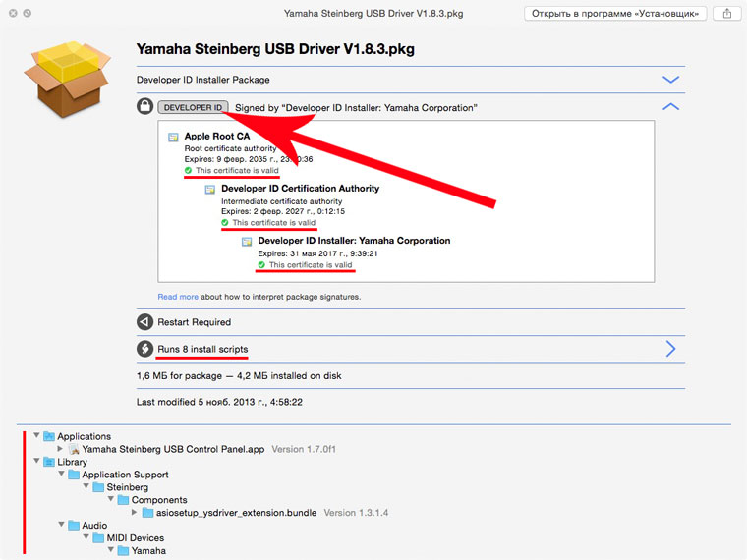Click 'Restart Required' text
Image resolution: width=747 pixels, height=560 pixels.
tap(195, 322)
